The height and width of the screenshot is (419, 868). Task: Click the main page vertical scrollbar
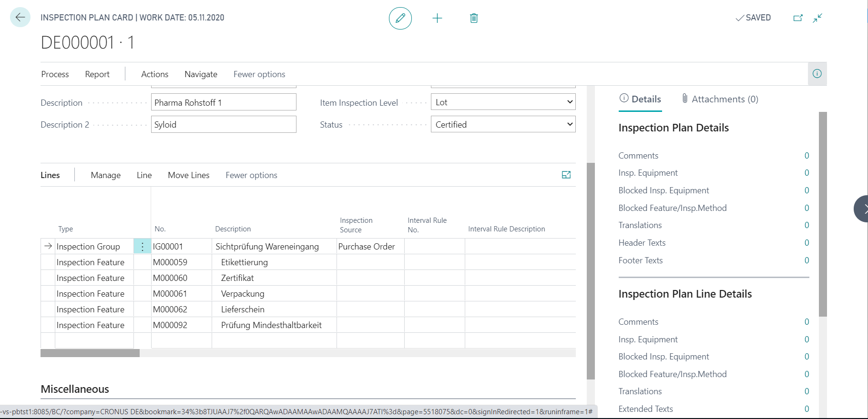[591, 271]
